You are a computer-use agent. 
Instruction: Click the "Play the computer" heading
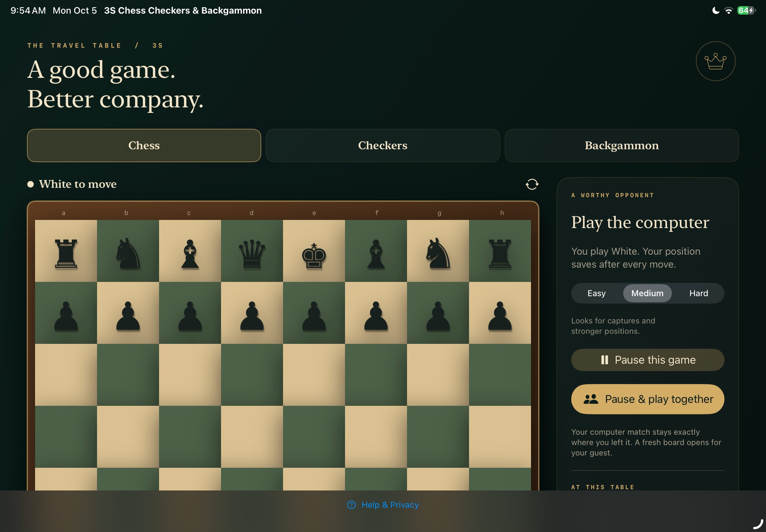pos(640,222)
